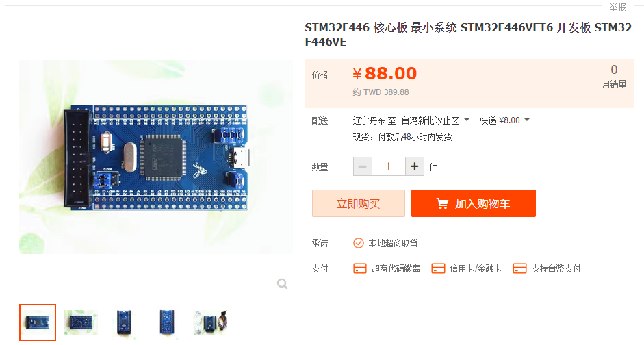Click the magnifier zoom icon below product image

coord(282,283)
